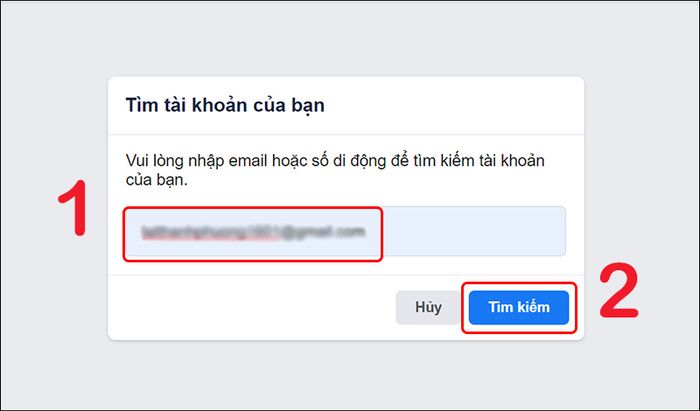This screenshot has height=411, width=700.
Task: Dismiss the find-account dialog via Hủy
Action: 428,307
